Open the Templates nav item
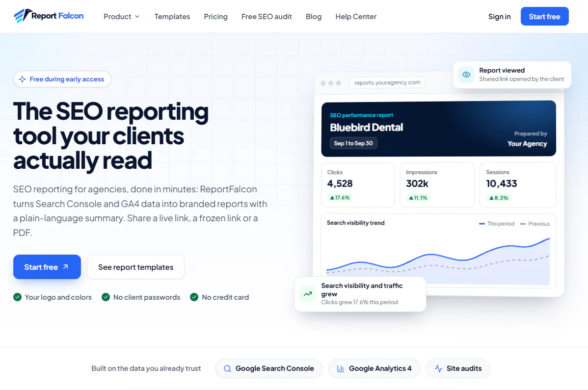Image resolution: width=588 pixels, height=390 pixels. click(x=172, y=17)
